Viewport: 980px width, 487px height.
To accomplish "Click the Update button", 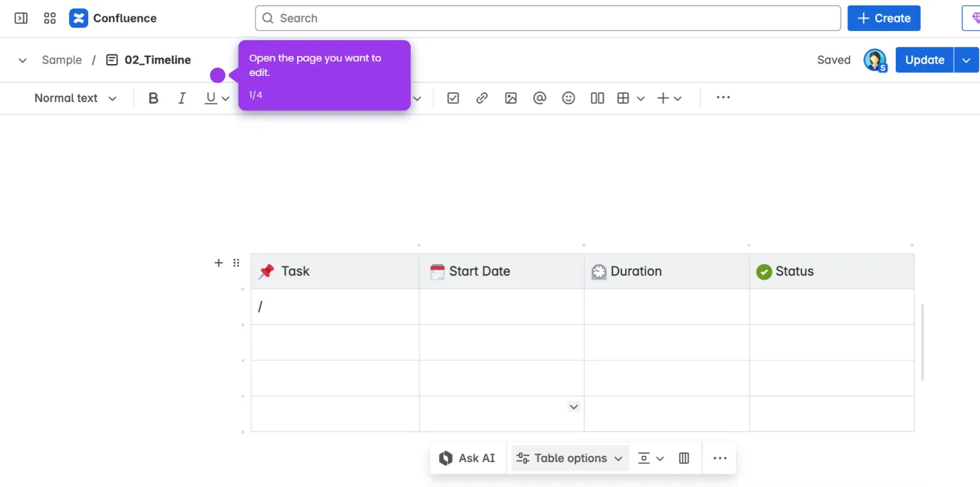I will point(924,60).
